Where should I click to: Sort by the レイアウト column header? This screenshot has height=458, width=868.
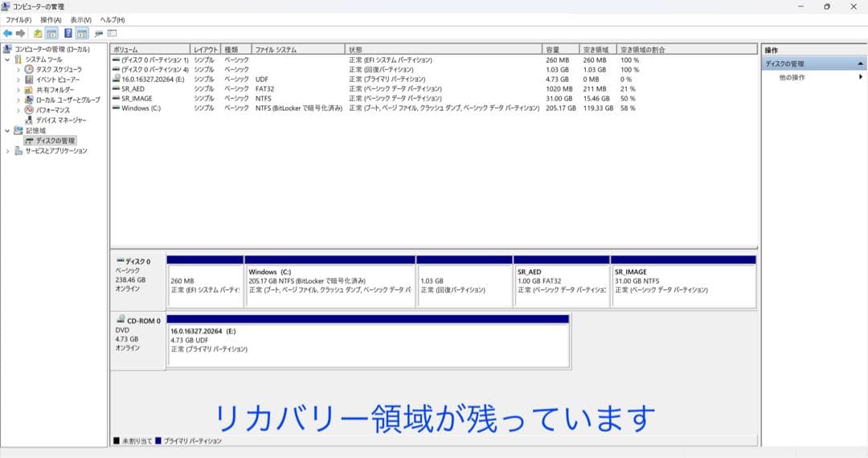click(206, 49)
